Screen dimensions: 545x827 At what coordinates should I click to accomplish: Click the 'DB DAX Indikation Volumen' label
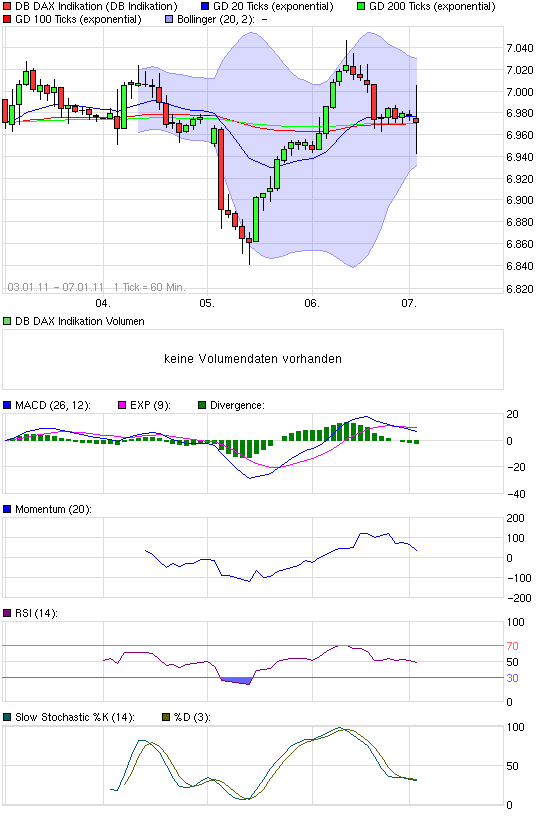pos(80,321)
